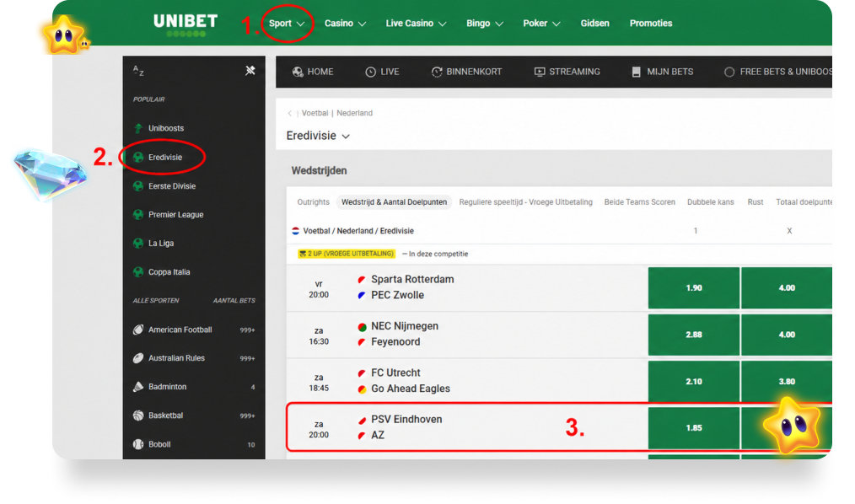Bet on FC Utrecht win at 2.10
The height and width of the screenshot is (504, 855).
pos(694,382)
